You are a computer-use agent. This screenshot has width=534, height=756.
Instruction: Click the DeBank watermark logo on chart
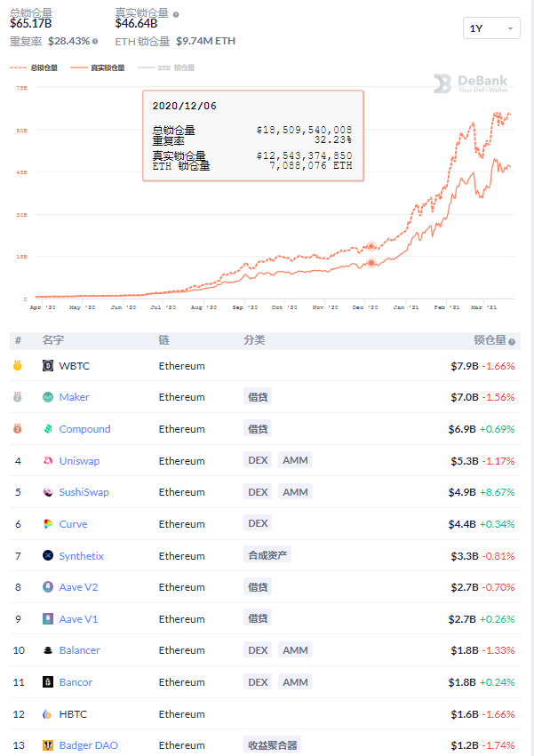tap(471, 84)
